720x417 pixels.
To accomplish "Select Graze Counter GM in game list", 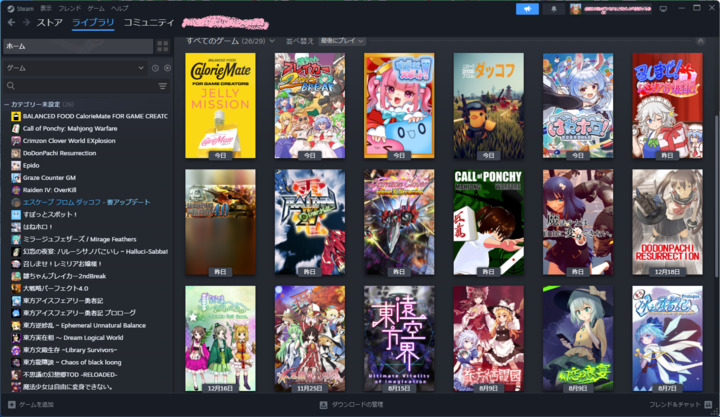I will (44, 178).
